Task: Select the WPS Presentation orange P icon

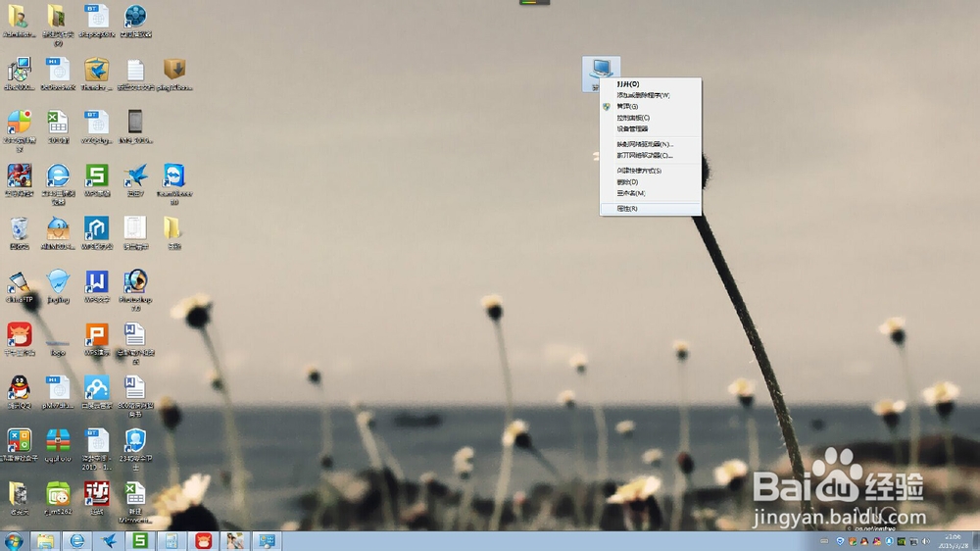Action: (x=96, y=339)
